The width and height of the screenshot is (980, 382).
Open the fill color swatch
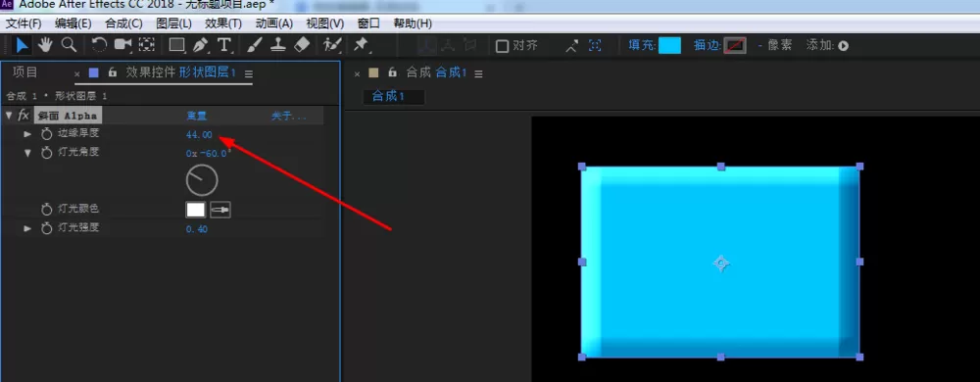(x=669, y=46)
